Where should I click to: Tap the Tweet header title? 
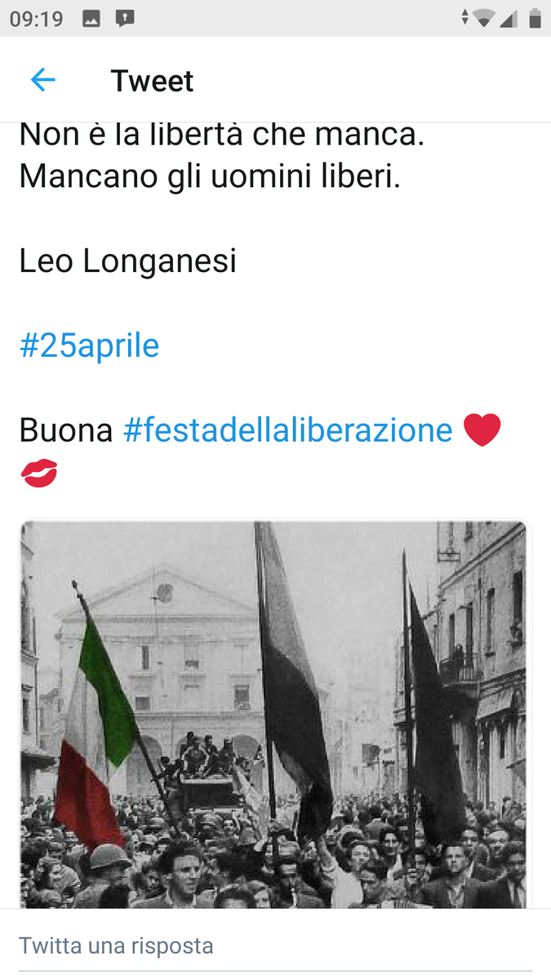click(x=152, y=81)
